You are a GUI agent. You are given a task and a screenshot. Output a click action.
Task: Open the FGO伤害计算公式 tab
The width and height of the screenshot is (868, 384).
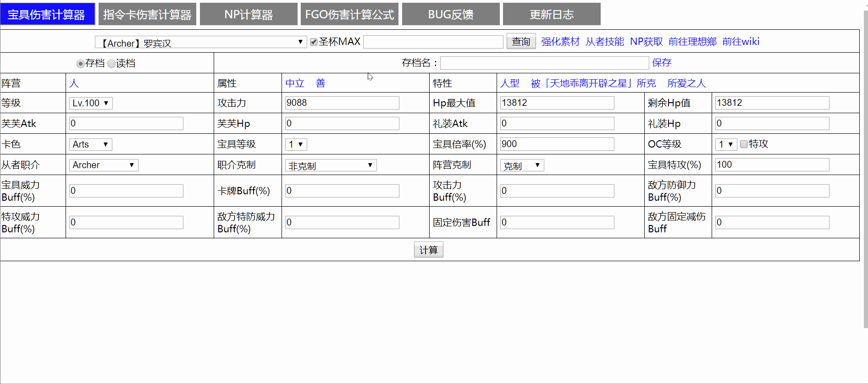pos(349,14)
